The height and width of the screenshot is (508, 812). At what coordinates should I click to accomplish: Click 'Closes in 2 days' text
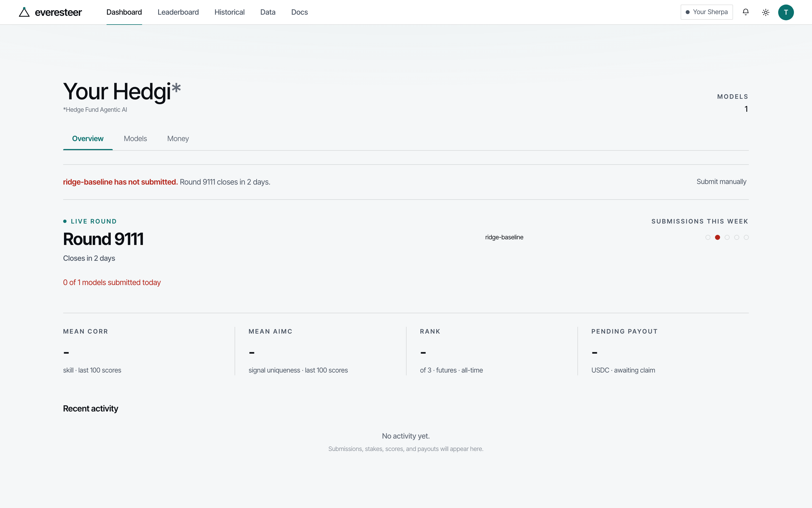89,258
